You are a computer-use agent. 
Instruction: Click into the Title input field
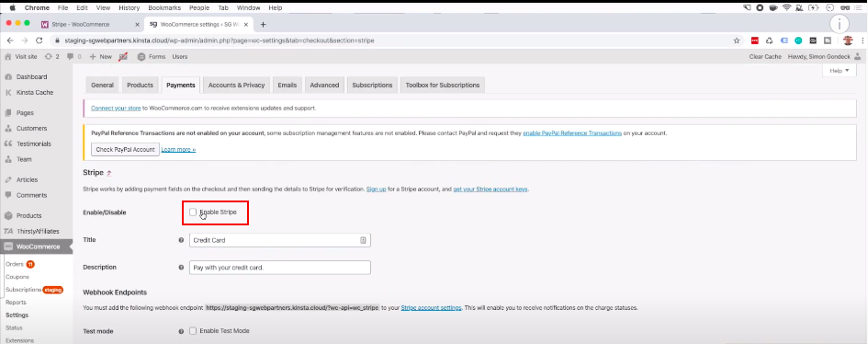pyautogui.click(x=279, y=240)
